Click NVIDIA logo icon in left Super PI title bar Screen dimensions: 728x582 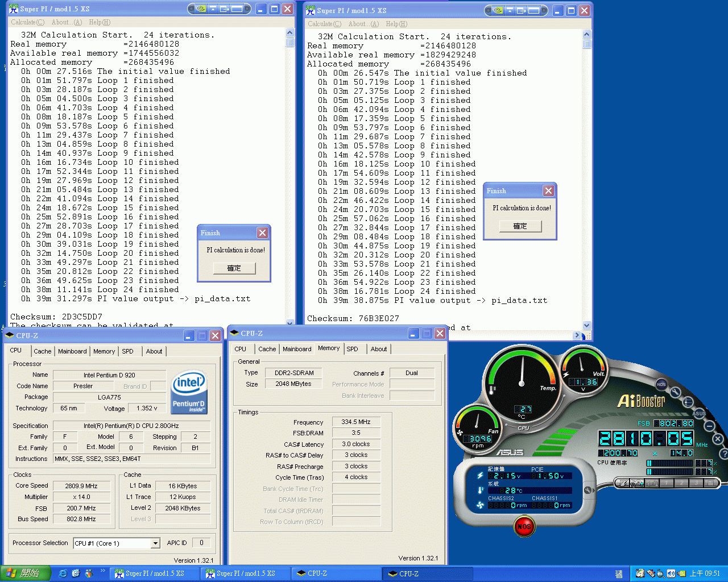pyautogui.click(x=201, y=9)
